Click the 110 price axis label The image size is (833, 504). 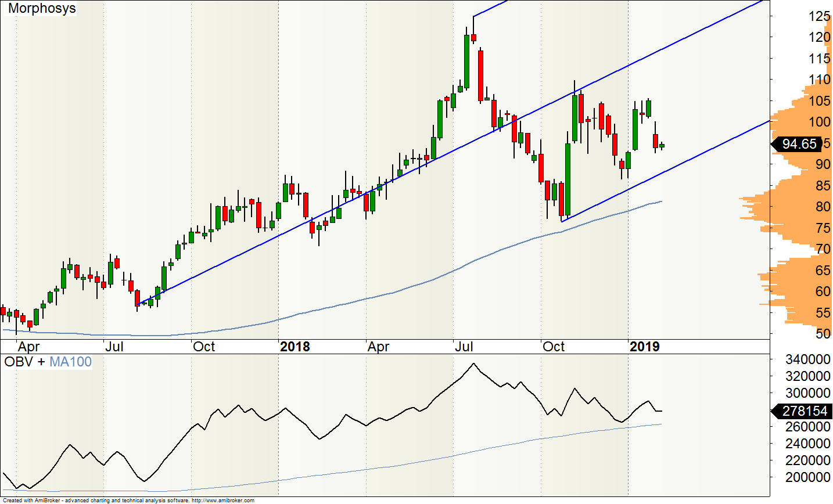pyautogui.click(x=819, y=80)
